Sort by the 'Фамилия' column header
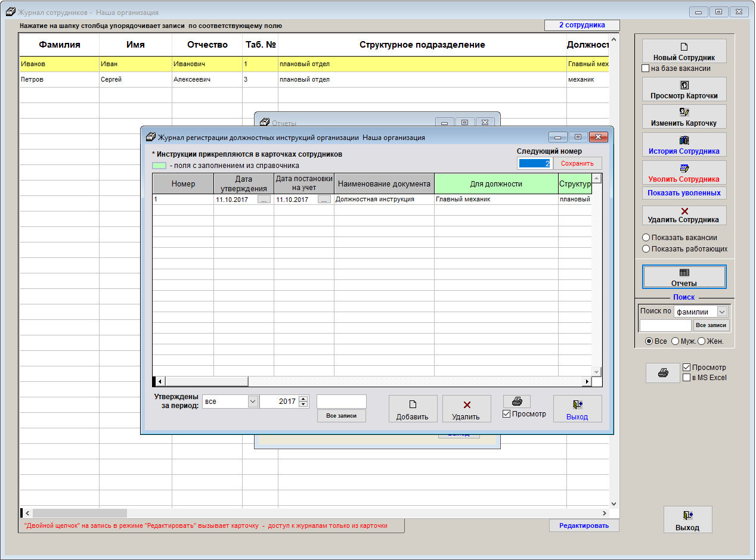This screenshot has height=560, width=756. point(59,45)
